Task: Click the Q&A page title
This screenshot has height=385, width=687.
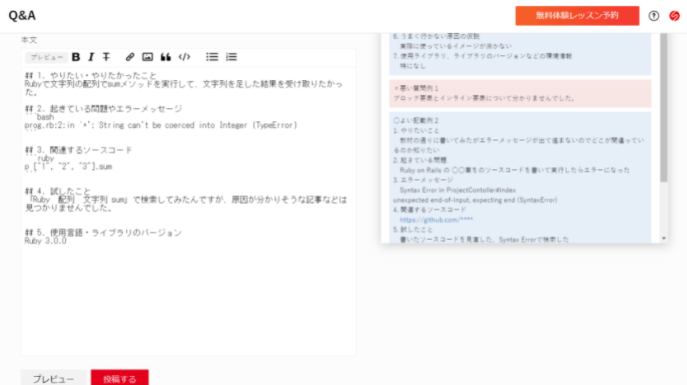Action: 22,15
